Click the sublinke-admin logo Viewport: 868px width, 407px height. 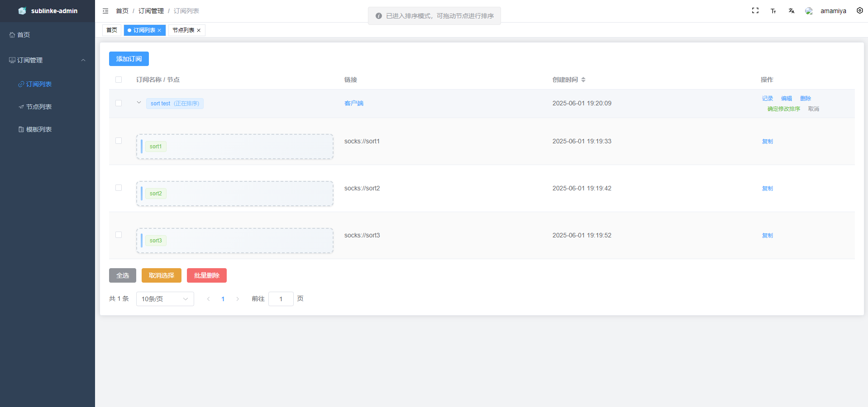pyautogui.click(x=22, y=11)
